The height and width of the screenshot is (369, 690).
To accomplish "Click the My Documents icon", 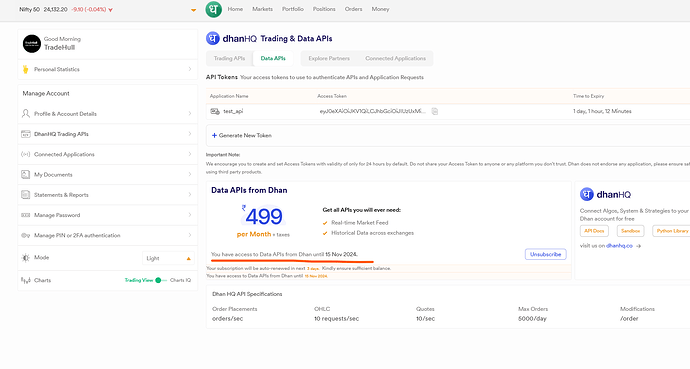I will click(x=26, y=175).
